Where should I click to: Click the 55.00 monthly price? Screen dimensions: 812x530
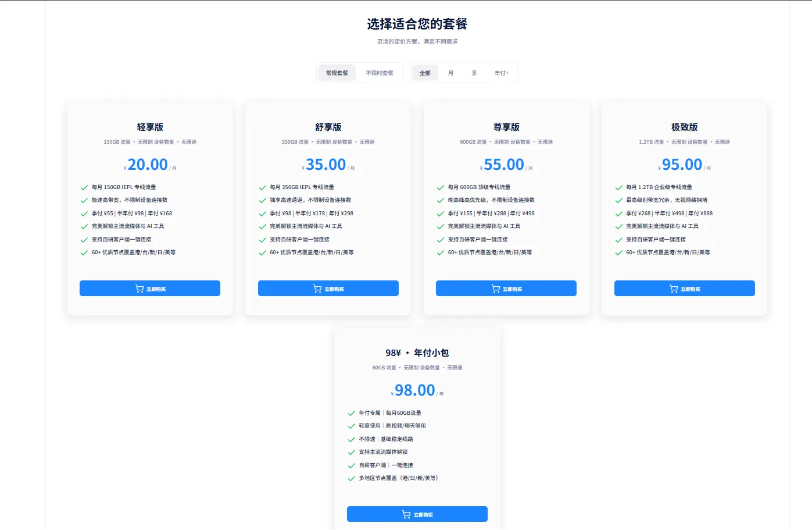(504, 165)
